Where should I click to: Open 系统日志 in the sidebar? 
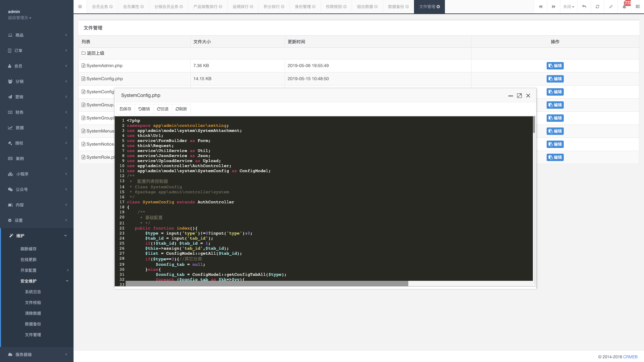click(x=33, y=292)
